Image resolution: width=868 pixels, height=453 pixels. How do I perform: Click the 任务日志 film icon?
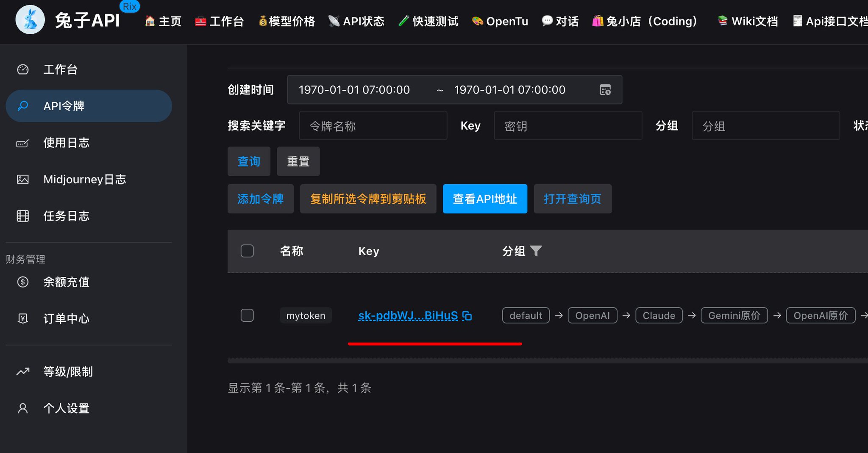23,216
